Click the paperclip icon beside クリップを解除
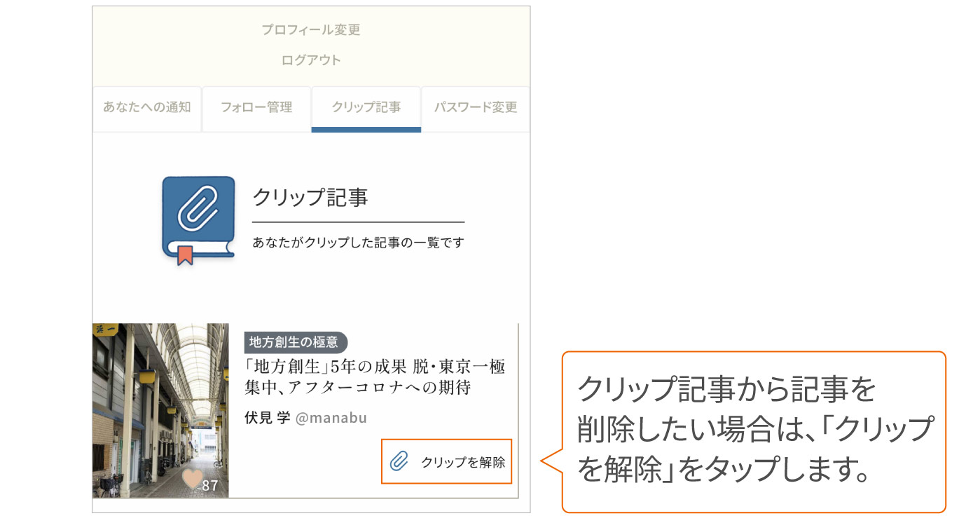980x523 pixels. (399, 461)
